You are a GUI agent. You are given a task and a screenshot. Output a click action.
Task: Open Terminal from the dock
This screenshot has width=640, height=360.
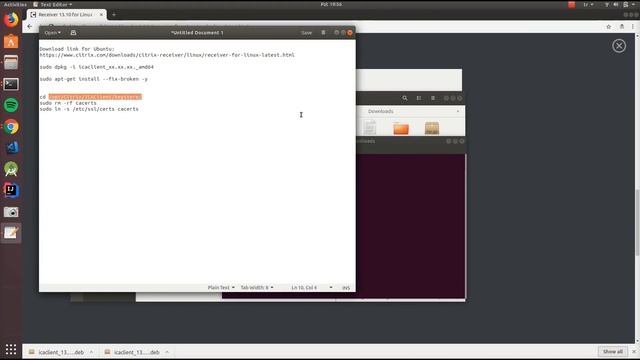point(11,84)
